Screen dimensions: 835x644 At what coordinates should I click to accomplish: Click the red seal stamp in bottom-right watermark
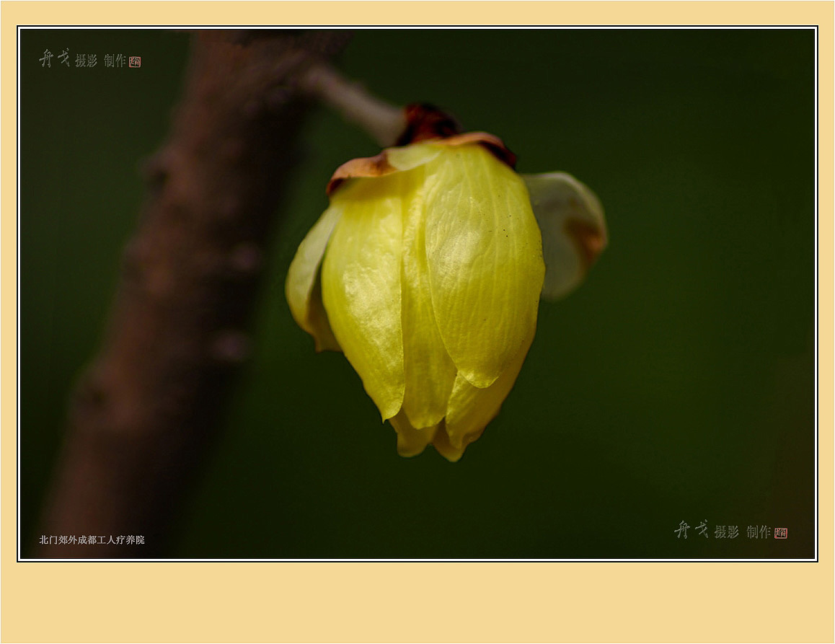click(x=780, y=533)
